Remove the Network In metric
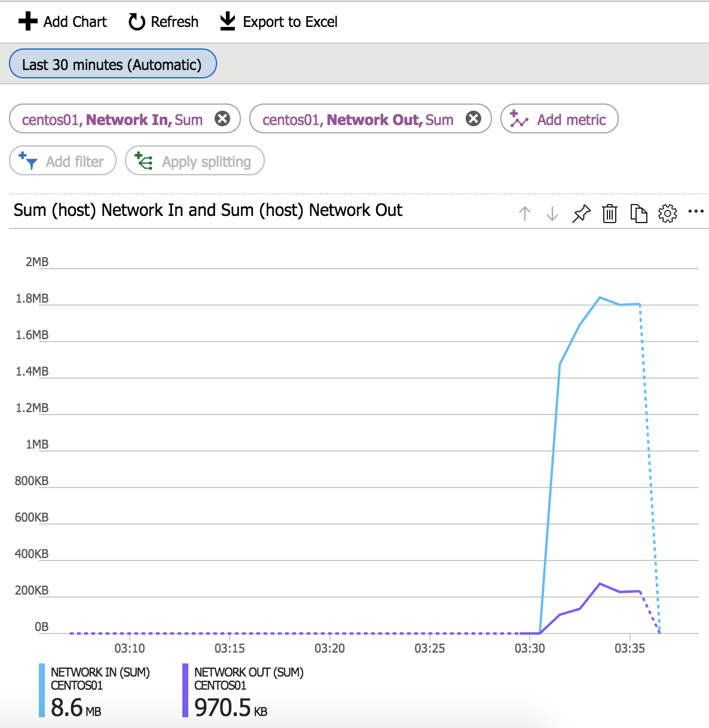 222,119
